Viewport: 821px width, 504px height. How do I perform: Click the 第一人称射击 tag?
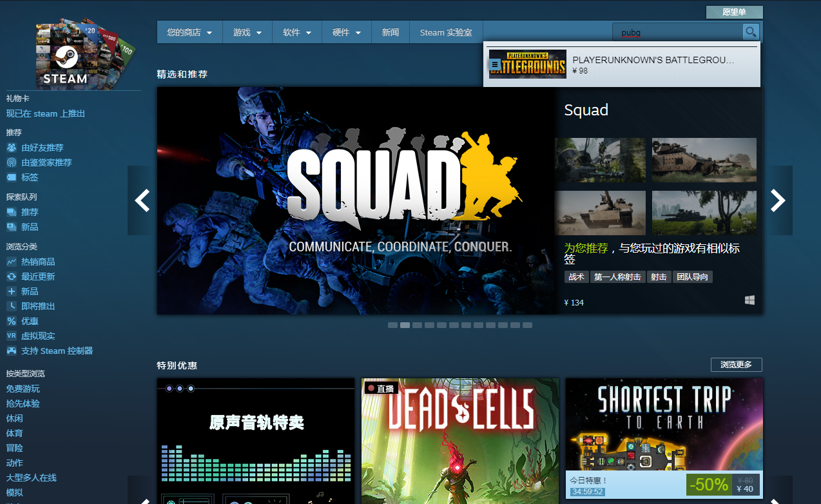point(617,277)
